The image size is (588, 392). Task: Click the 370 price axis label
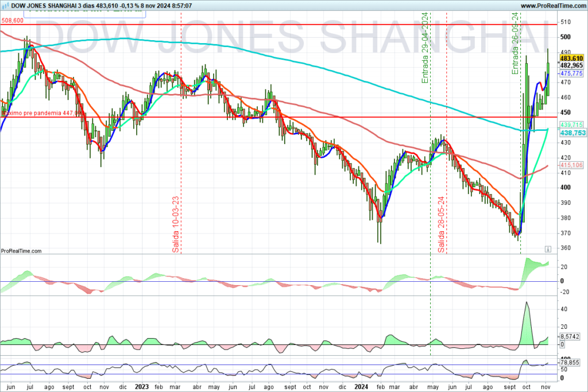pos(566,233)
